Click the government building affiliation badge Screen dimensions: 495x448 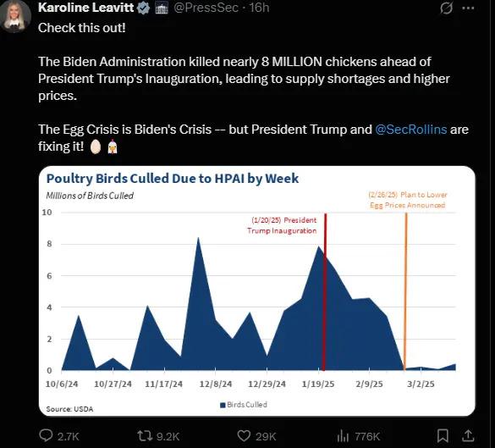162,8
